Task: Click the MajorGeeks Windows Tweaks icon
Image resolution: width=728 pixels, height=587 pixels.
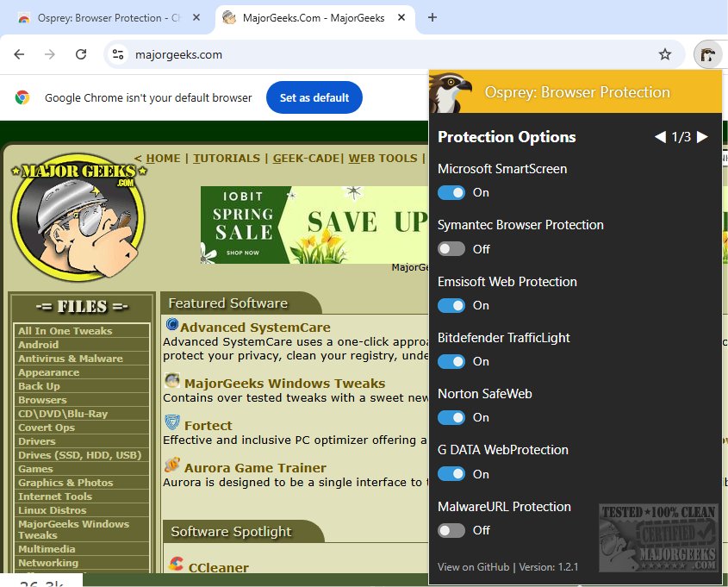Action: [x=172, y=380]
